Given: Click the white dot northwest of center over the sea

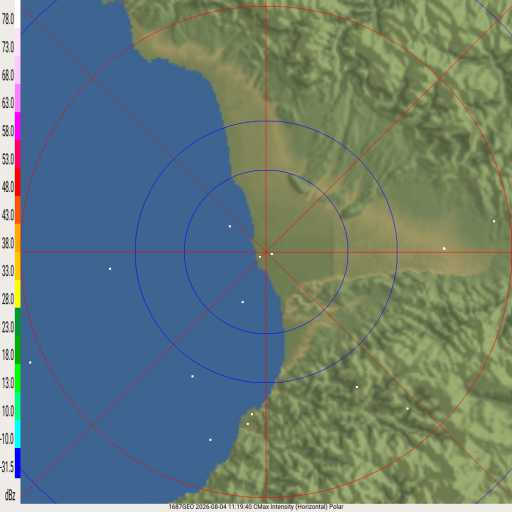Looking at the screenshot, I should [x=229, y=227].
